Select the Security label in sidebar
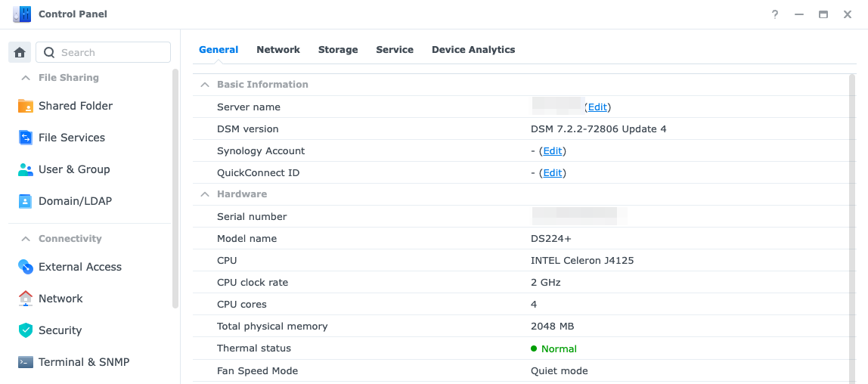The width and height of the screenshot is (868, 384). [60, 330]
